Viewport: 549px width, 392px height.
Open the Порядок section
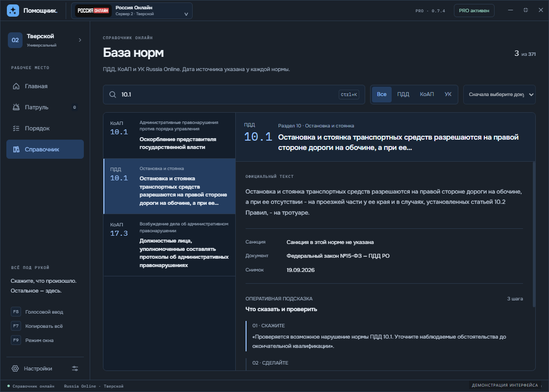[x=45, y=128]
